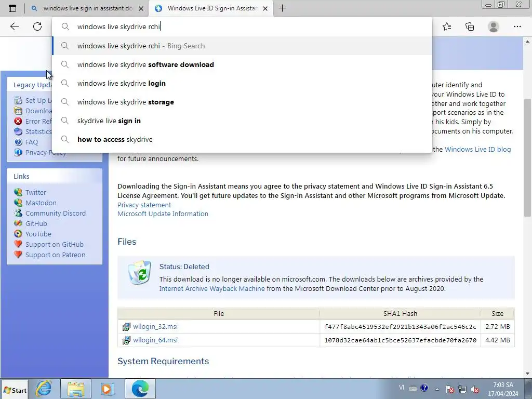Click the Microsoft Edge taskbar icon

tap(140, 389)
